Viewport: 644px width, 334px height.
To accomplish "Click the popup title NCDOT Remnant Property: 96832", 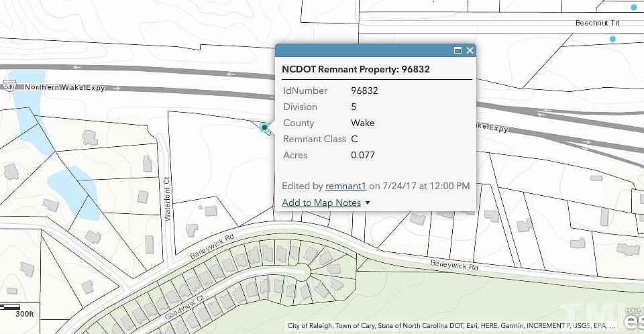I will [x=356, y=69].
